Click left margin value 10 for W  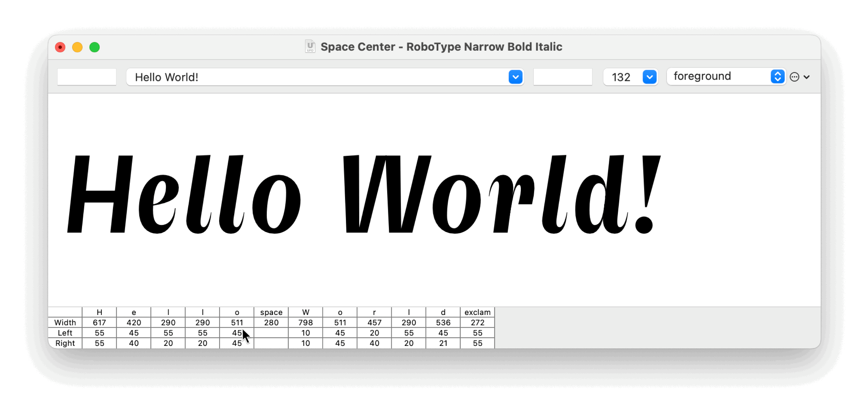coord(306,333)
